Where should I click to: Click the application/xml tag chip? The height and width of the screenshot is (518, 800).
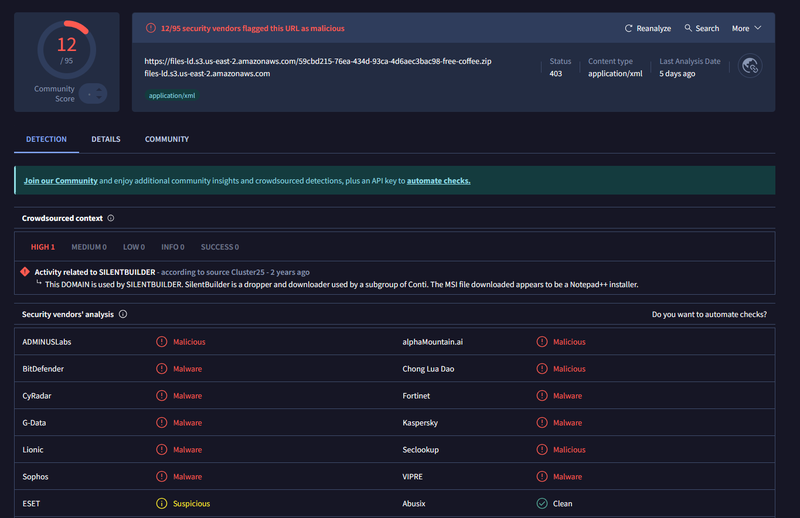[172, 95]
